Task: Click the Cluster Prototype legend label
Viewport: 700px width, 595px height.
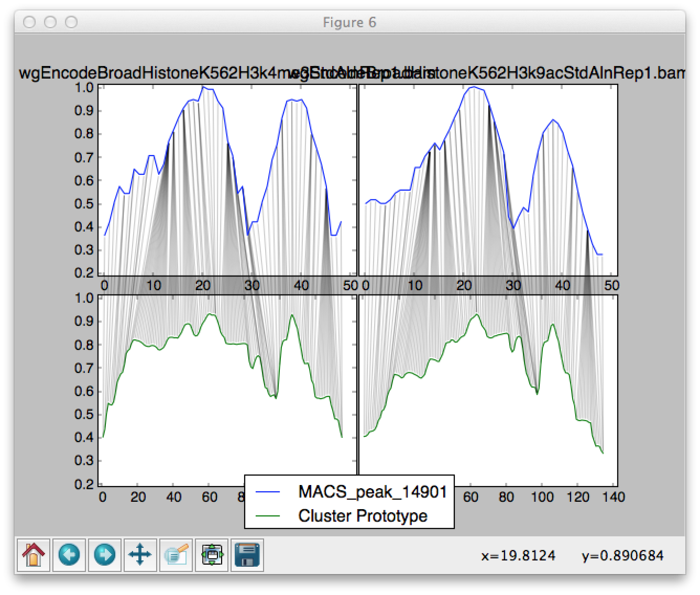Action: [363, 515]
